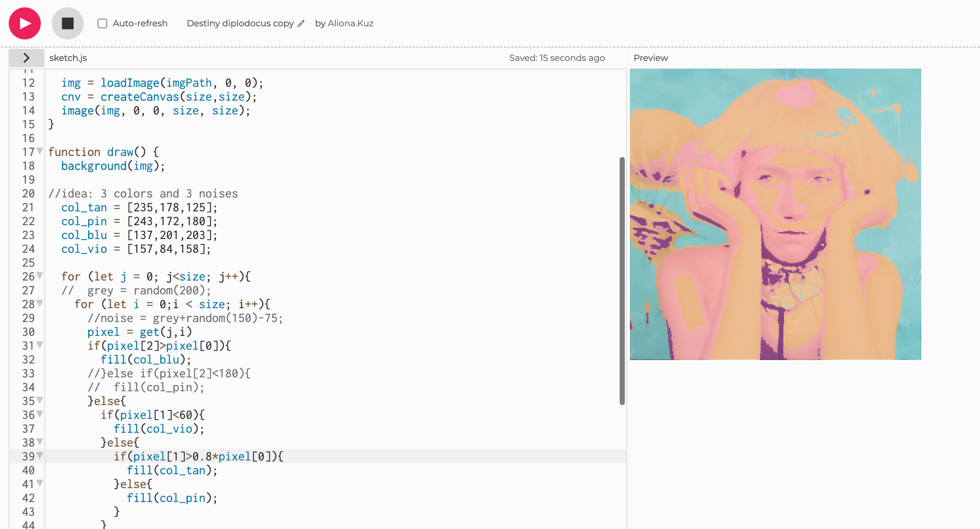Click the 'pixel = get(j,i)' line
Screen dimensions: 980x529
[x=139, y=332]
